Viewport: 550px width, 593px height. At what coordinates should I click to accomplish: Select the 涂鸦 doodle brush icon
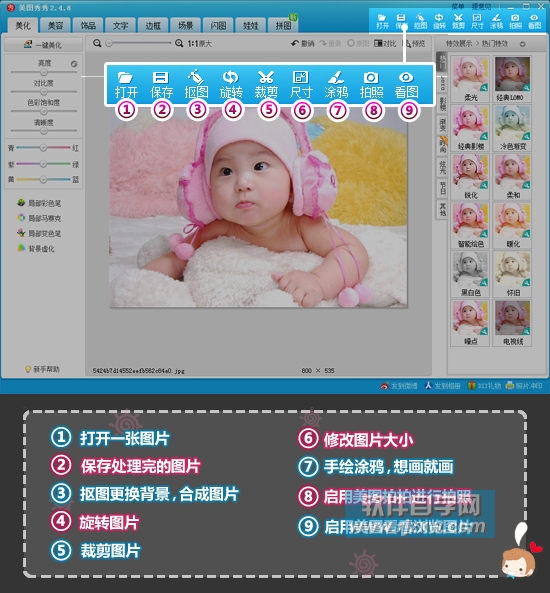pos(496,21)
